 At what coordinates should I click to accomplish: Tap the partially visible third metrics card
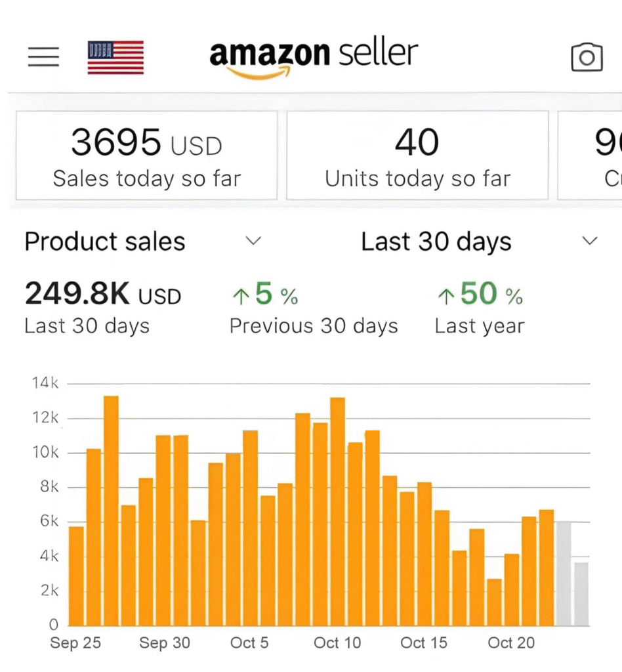click(x=591, y=156)
